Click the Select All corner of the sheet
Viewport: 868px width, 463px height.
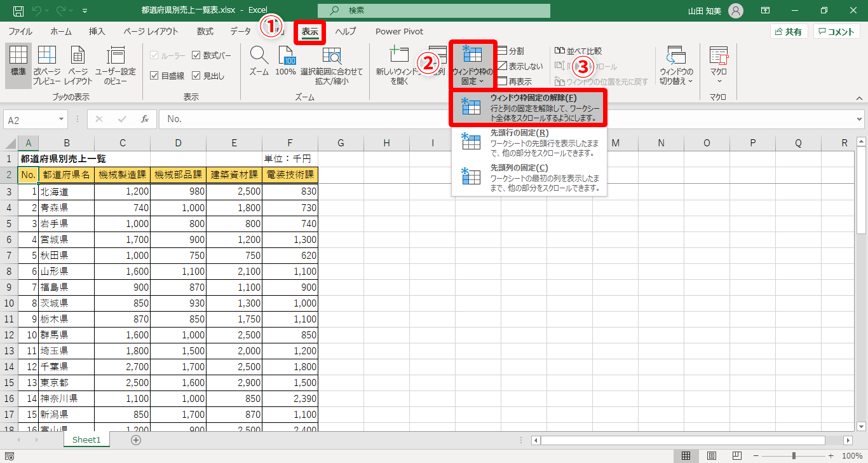click(x=9, y=143)
